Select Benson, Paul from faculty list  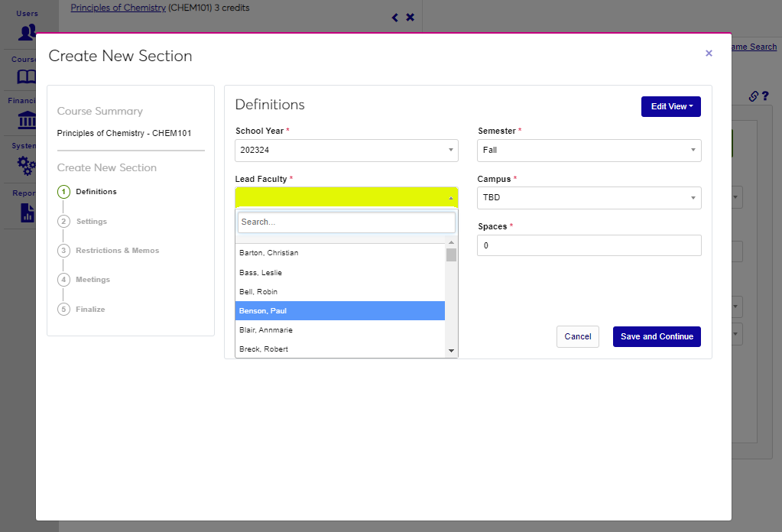point(339,311)
